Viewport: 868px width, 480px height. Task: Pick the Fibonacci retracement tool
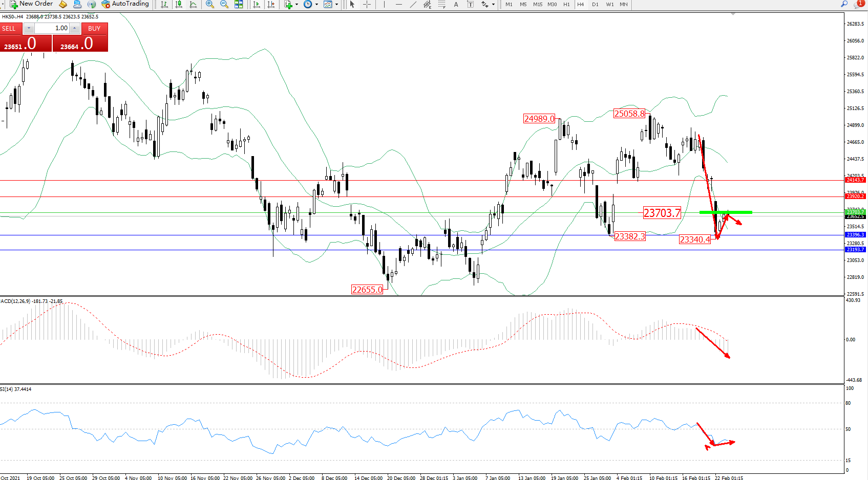[441, 4]
